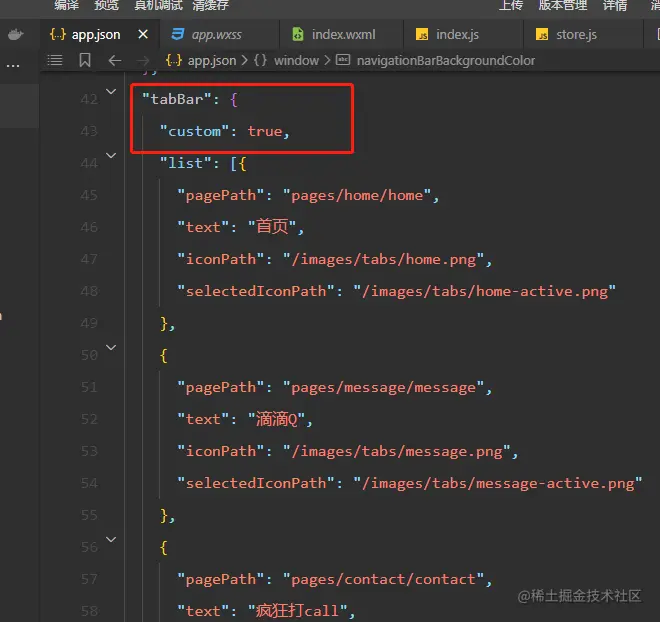660x622 pixels.
Task: Click "/images/tabs/home-active.png" value
Action: 484,291
